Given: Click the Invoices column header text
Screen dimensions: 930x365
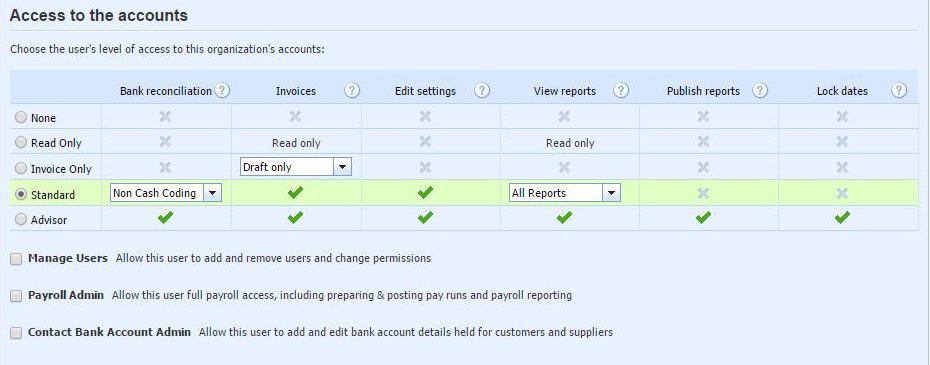Looking at the screenshot, I should point(296,91).
